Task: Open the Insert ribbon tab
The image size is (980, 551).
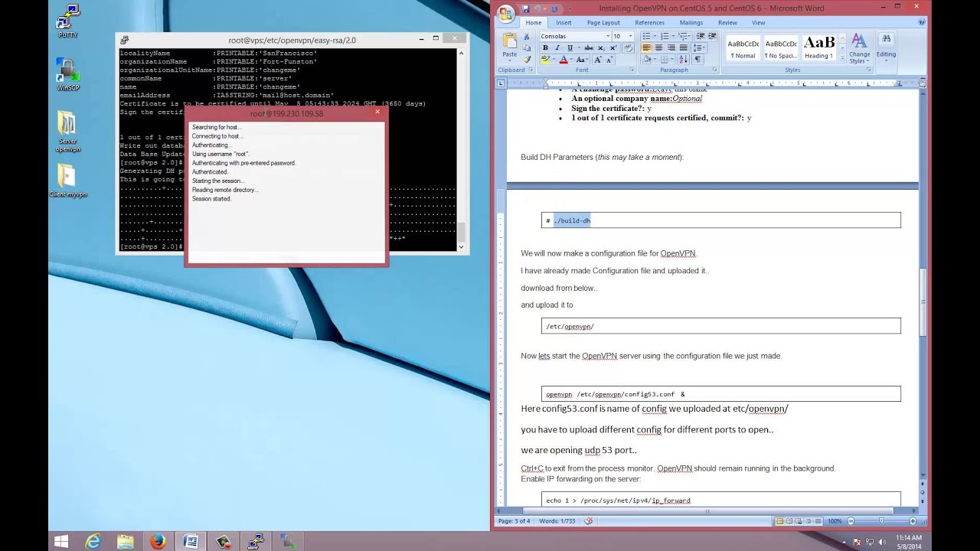Action: (563, 23)
